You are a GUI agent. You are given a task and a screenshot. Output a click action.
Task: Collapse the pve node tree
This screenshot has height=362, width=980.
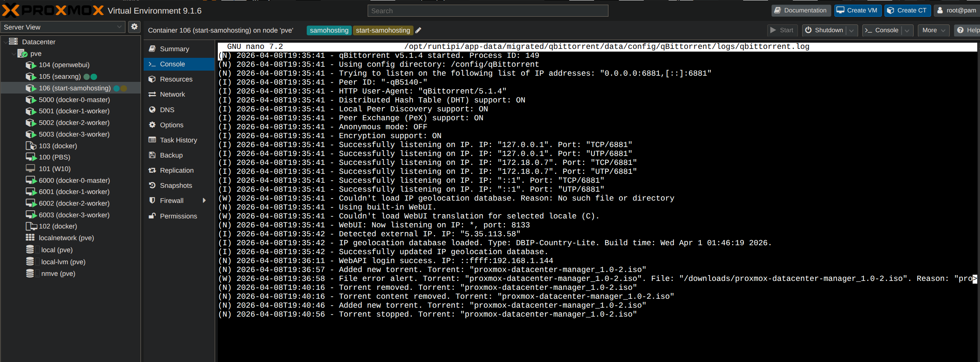click(x=14, y=54)
